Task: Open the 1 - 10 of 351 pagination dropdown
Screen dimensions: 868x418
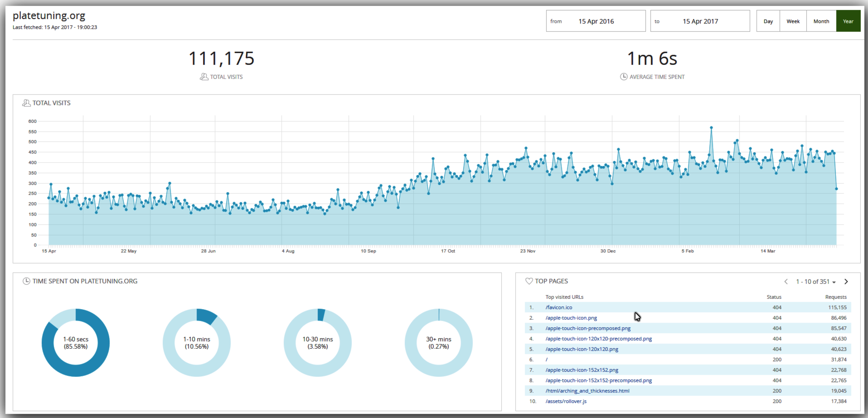Action: pyautogui.click(x=816, y=281)
